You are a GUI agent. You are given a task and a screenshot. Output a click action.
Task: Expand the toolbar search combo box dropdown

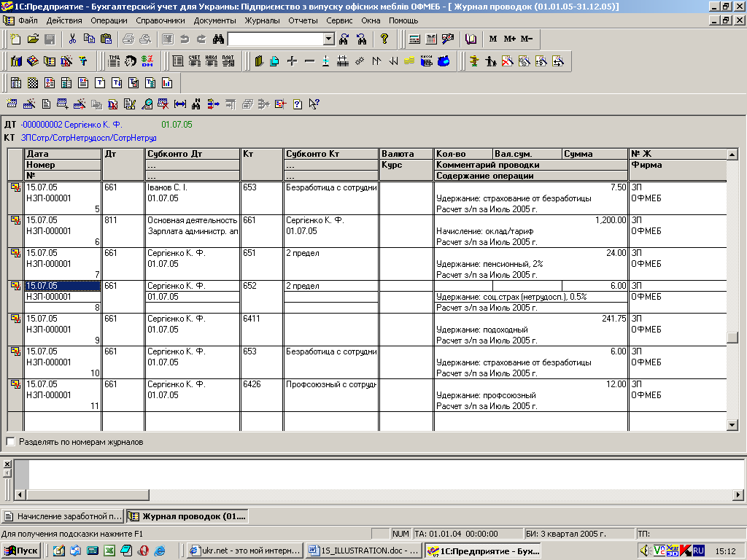click(329, 39)
